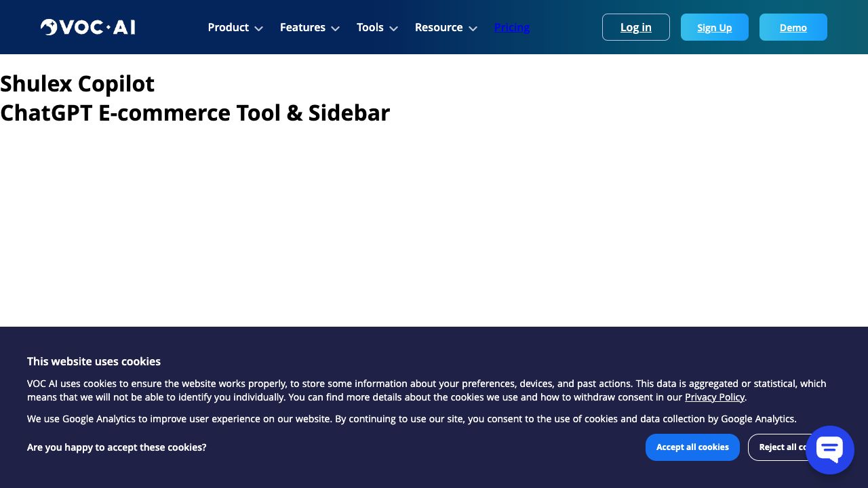Click the VOC AI logo
This screenshot has height=488, width=868.
click(88, 27)
